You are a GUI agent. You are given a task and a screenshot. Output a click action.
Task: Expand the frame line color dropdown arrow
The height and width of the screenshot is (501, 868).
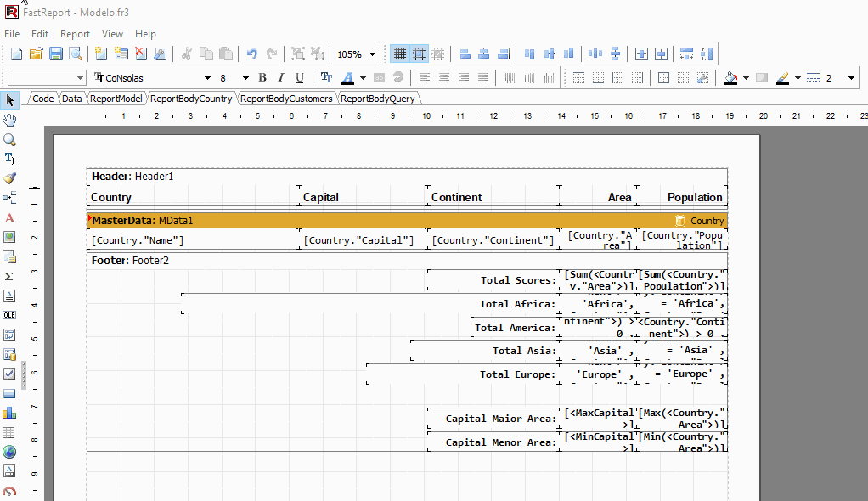[x=798, y=78]
